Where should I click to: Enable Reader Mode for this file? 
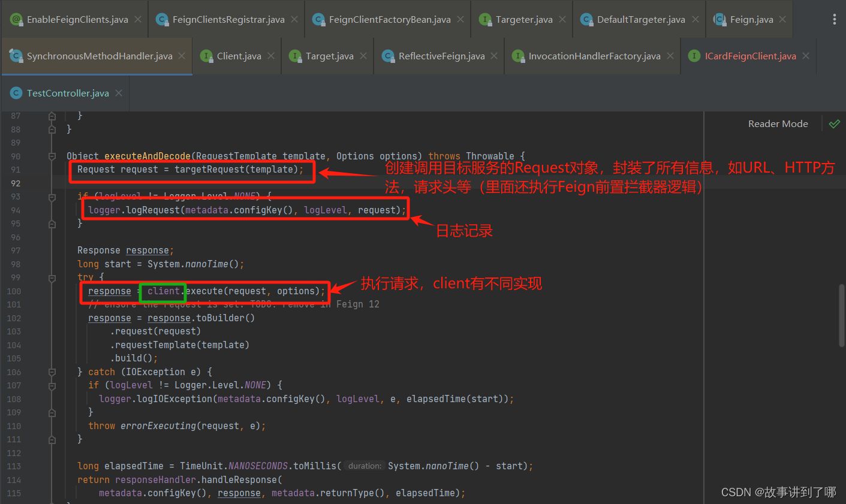point(778,124)
